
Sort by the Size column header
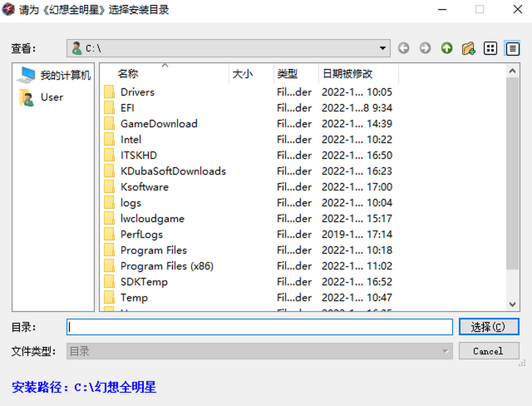[x=243, y=74]
